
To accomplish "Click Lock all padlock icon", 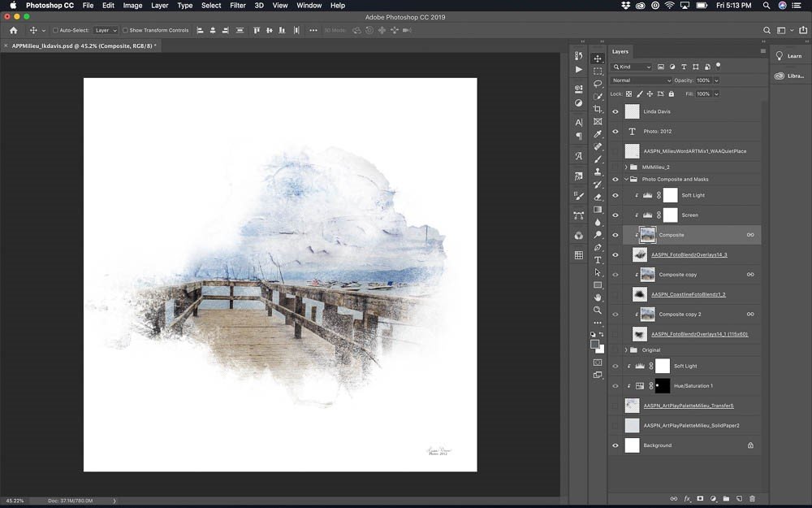I will click(672, 93).
